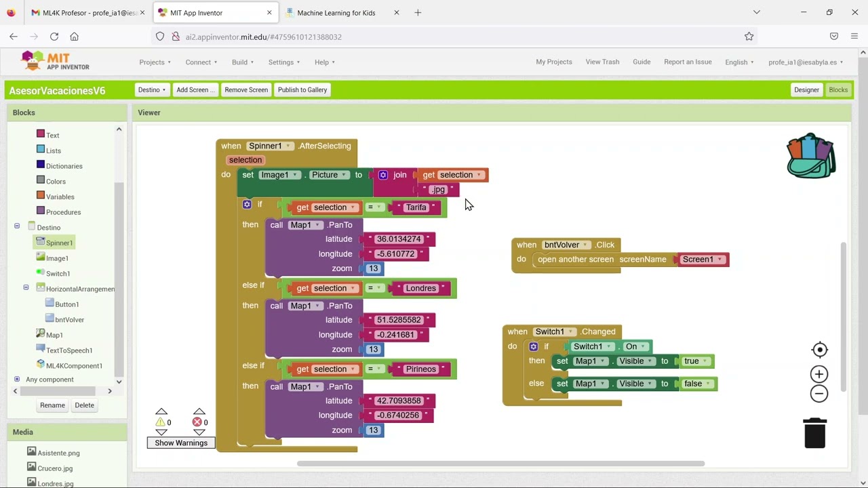Click the Asistente.png media file icon
The width and height of the screenshot is (868, 488).
31,451
